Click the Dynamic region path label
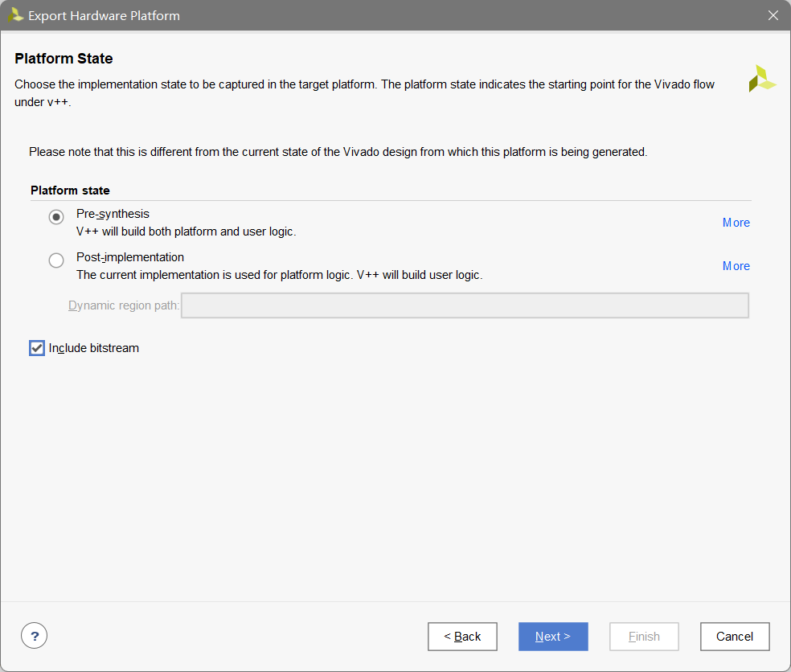The image size is (791, 672). click(x=124, y=305)
